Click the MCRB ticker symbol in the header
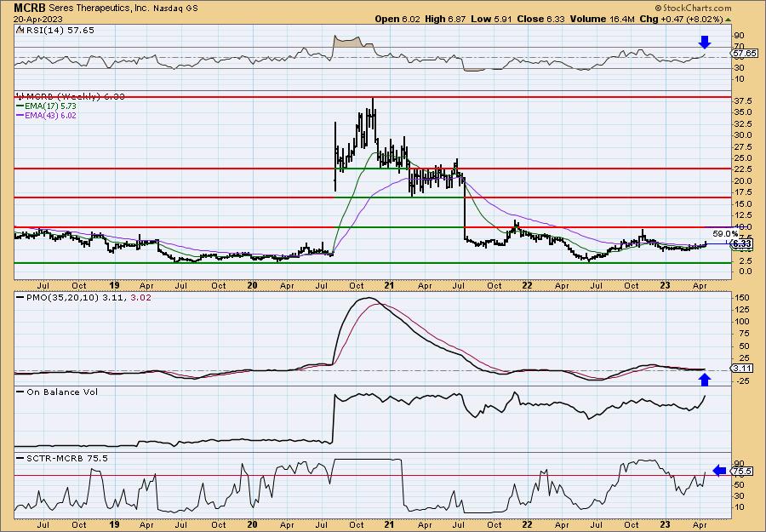 coord(30,8)
